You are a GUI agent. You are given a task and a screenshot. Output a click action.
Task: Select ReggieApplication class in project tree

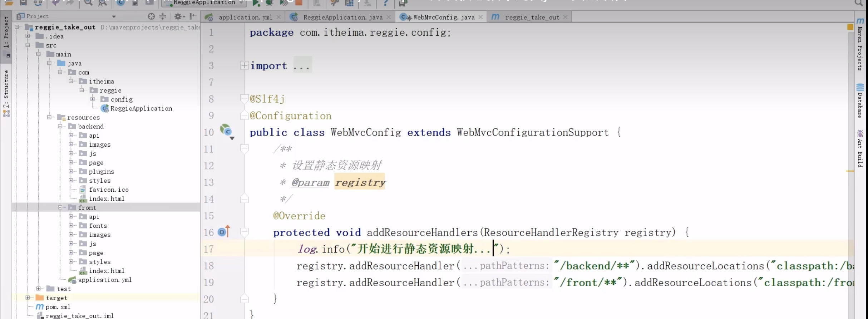[x=141, y=108]
